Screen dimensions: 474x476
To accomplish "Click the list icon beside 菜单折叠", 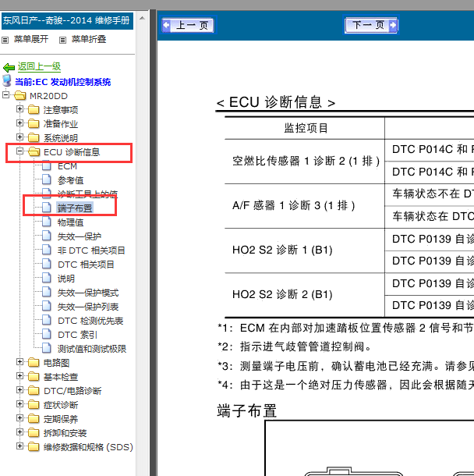I will click(63, 40).
